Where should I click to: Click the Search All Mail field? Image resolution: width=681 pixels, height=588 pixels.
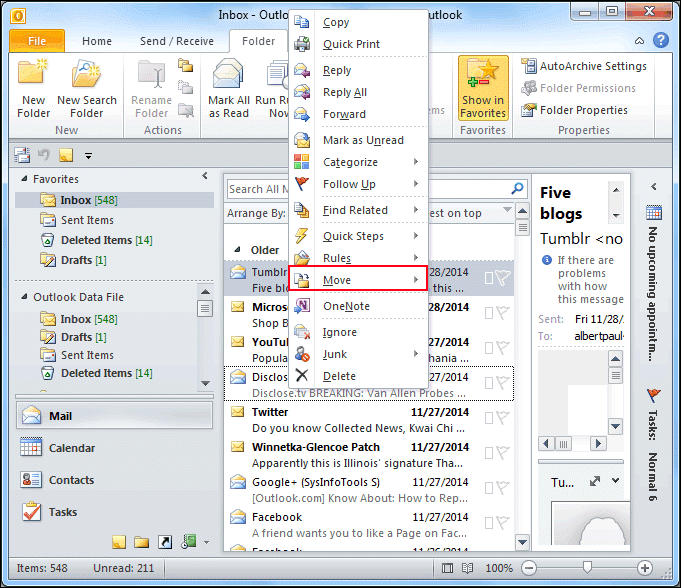coord(377,189)
